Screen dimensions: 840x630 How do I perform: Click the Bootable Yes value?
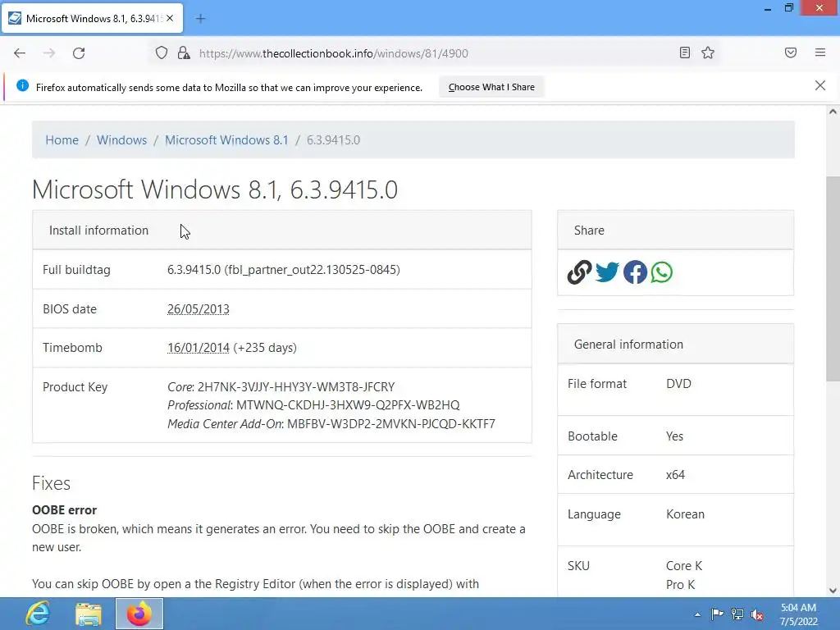pos(674,436)
